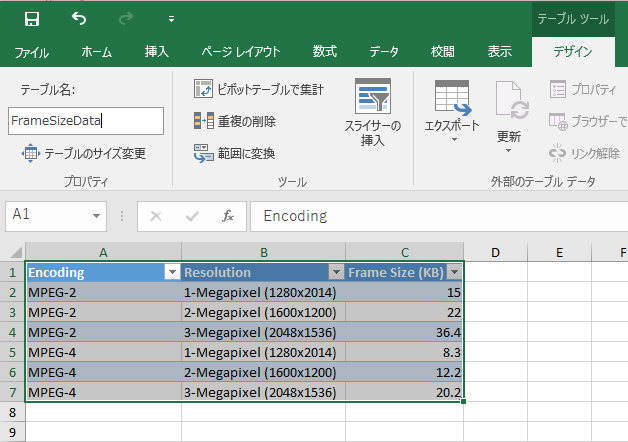The image size is (628, 442).
Task: Select row 8 header
Action: click(12, 412)
